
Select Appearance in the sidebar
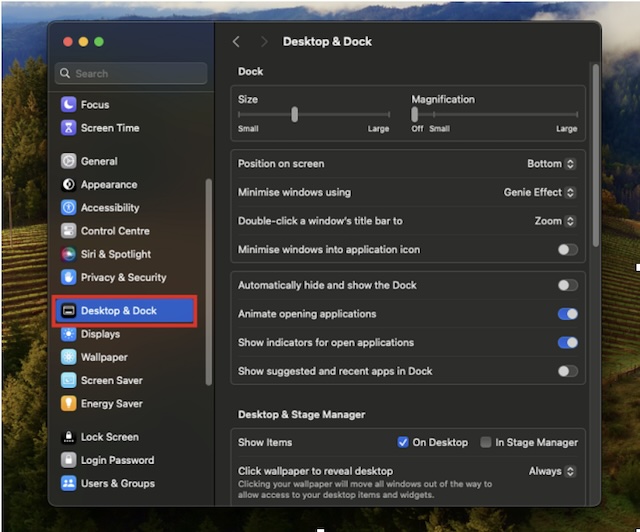pyautogui.click(x=109, y=185)
